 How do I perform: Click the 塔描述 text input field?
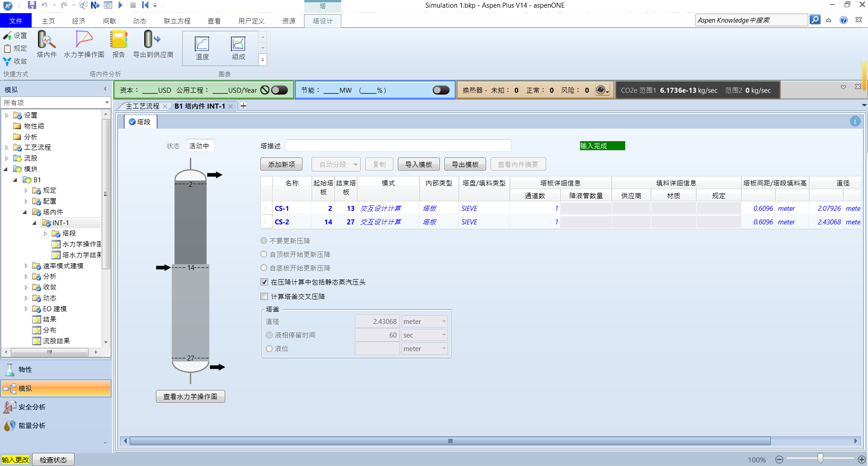pos(398,146)
